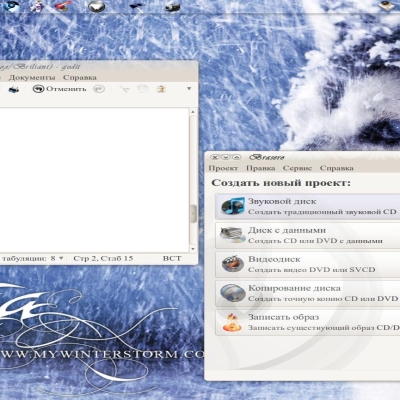
Task: Choose the Видеодиск video project
Action: pos(308,264)
